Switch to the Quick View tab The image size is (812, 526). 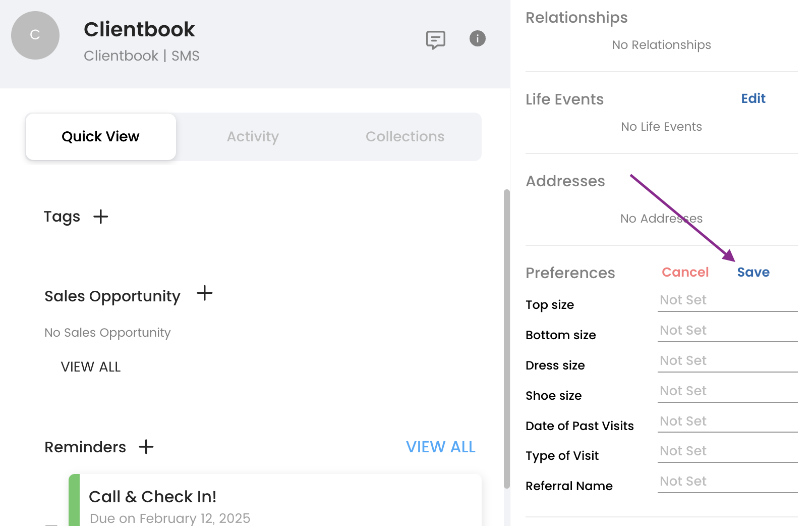pyautogui.click(x=100, y=137)
